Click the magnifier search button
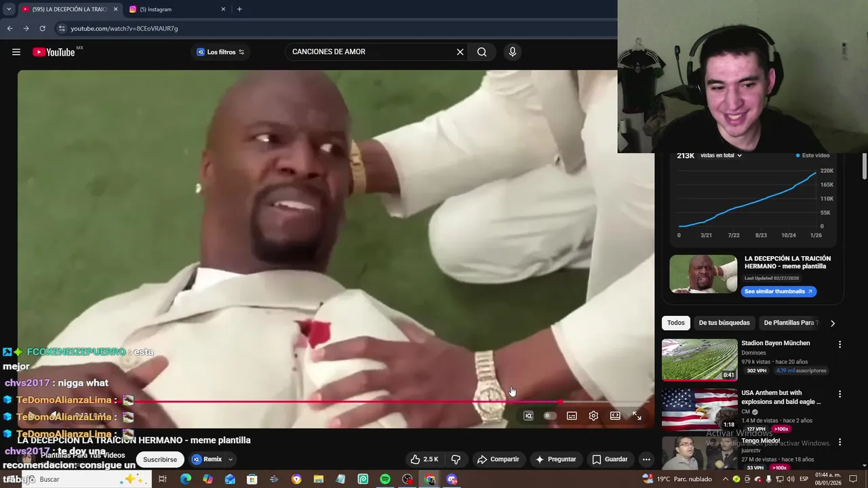868x488 pixels. coord(481,52)
